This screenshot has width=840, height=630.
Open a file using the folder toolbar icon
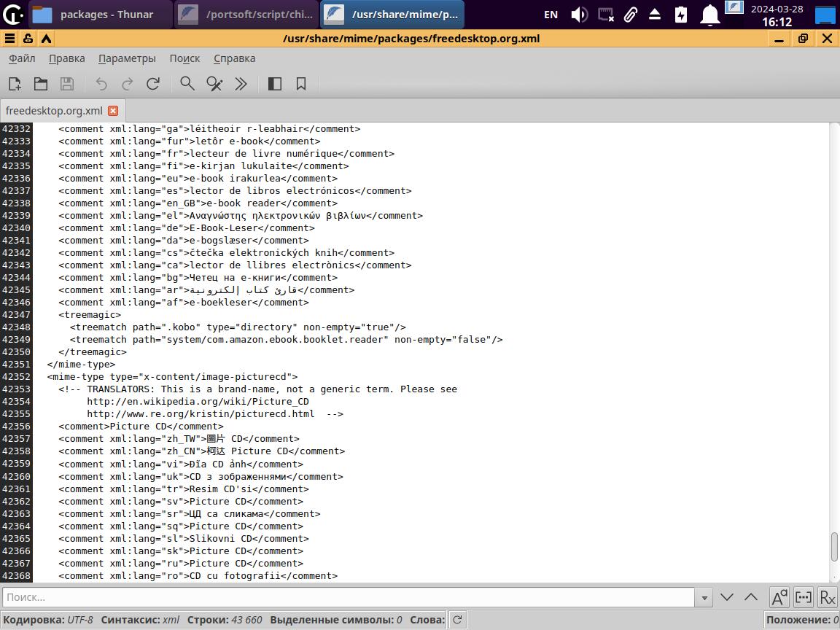click(41, 84)
